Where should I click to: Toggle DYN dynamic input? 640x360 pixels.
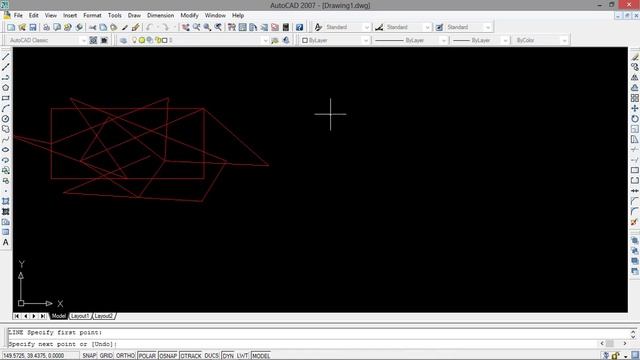(x=228, y=356)
